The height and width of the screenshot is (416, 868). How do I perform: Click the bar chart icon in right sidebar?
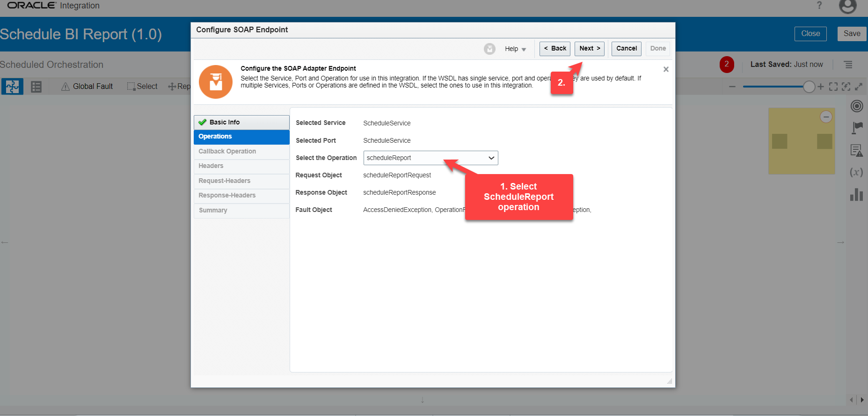(856, 195)
